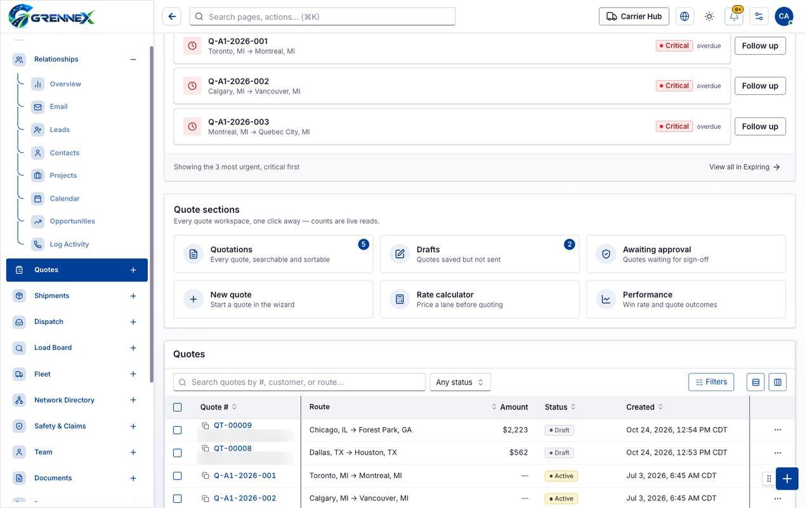Check the QT-00008 row checkbox
Viewport: 812px width, 508px height.
point(178,453)
